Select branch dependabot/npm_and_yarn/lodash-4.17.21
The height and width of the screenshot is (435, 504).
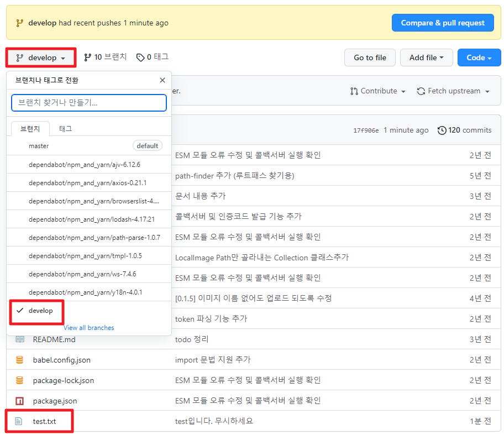(89, 219)
